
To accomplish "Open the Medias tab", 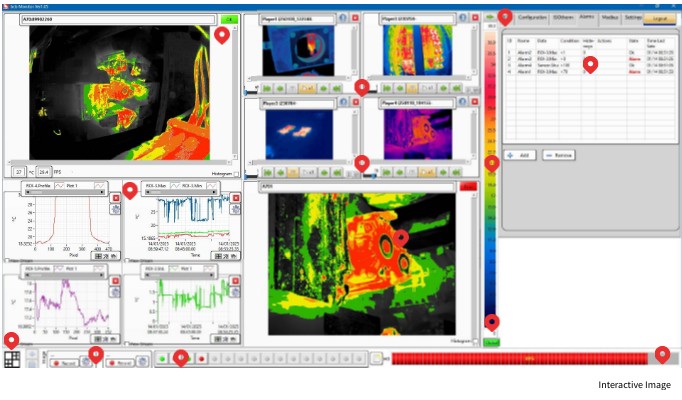I will [x=608, y=18].
